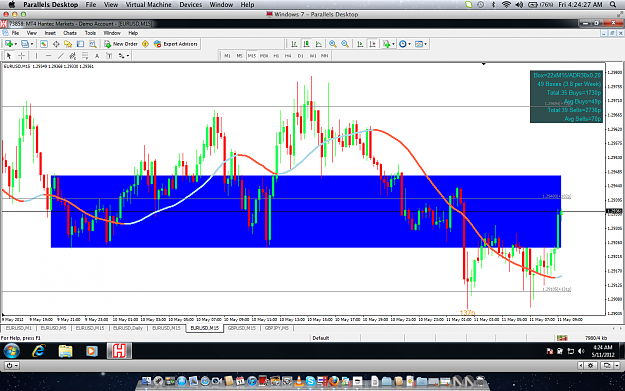Open Windows Media Player taskbar icon
The width and height of the screenshot is (625, 391).
(92, 351)
